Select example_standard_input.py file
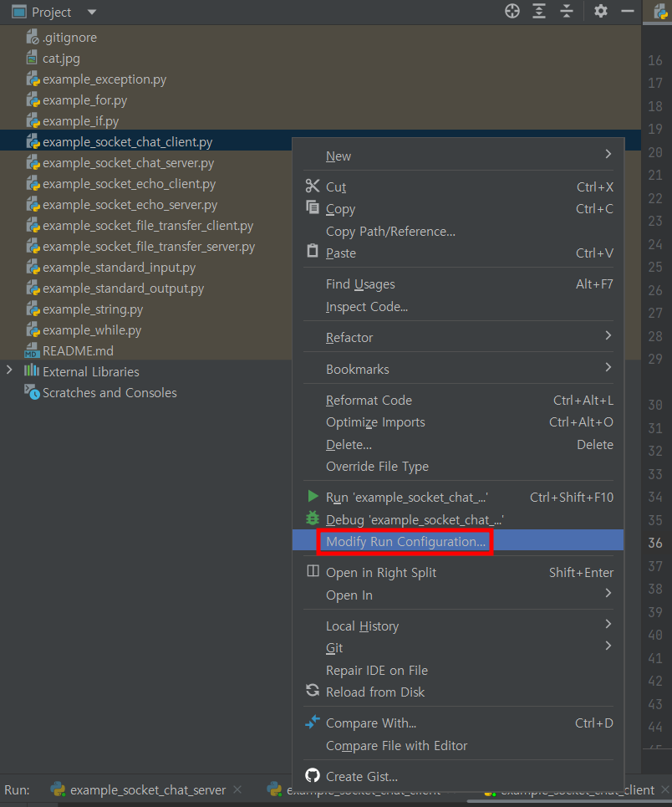 [119, 268]
